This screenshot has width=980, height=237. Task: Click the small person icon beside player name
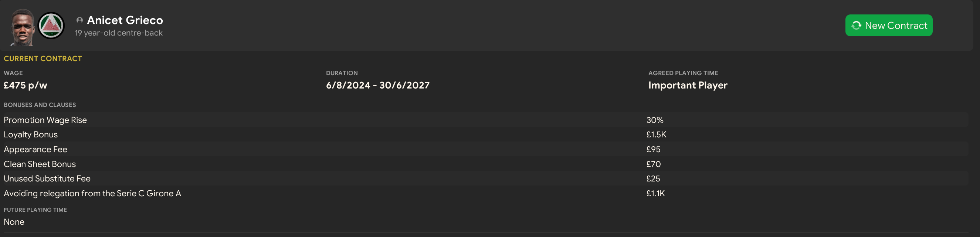[79, 20]
